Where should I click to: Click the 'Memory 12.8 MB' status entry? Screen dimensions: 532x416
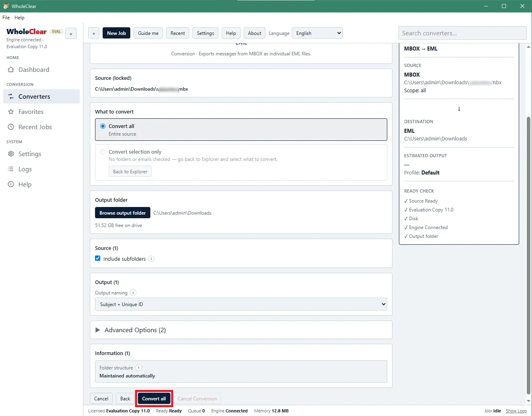(271, 411)
